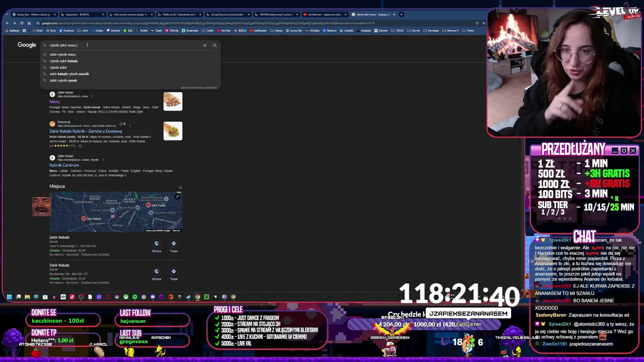Open the Norwegia bookmarks folder
Image resolution: width=644 pixels, height=362 pixels.
pyautogui.click(x=431, y=31)
